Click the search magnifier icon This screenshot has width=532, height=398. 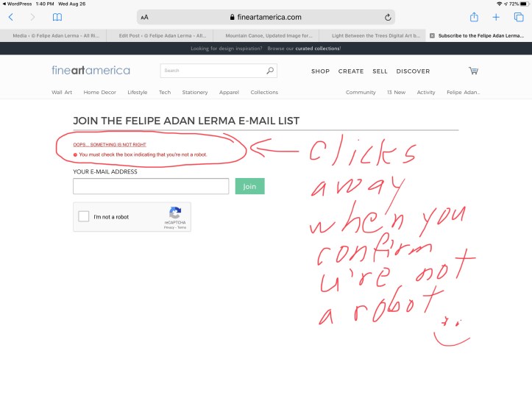click(270, 71)
